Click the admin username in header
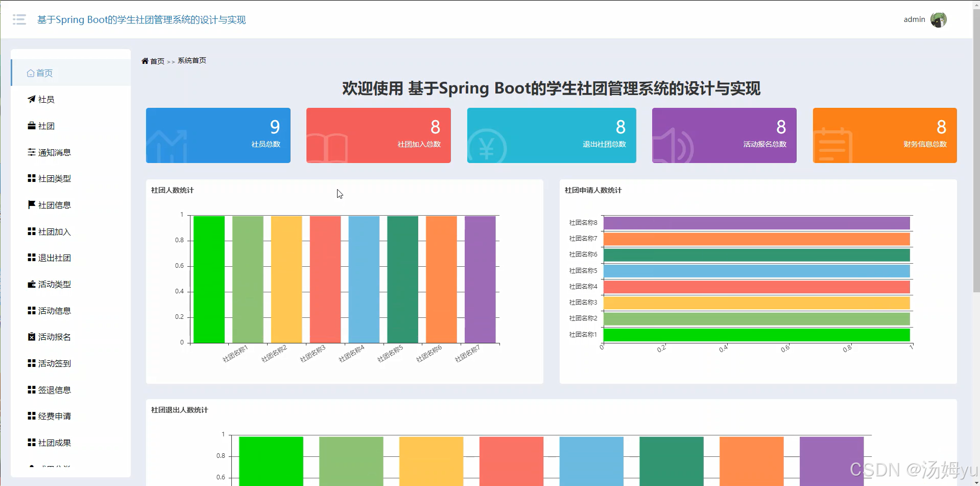The height and width of the screenshot is (486, 980). tap(914, 19)
